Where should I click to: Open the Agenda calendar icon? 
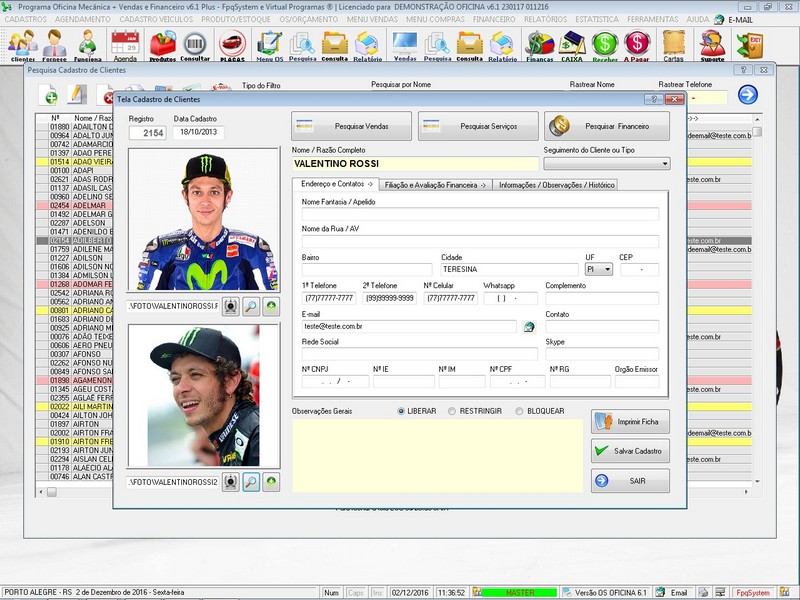click(125, 44)
